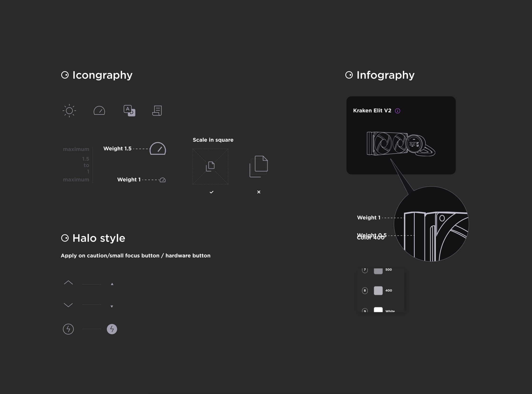Click the small filled up triangle
Viewport: 532px width, 394px height.
click(112, 284)
